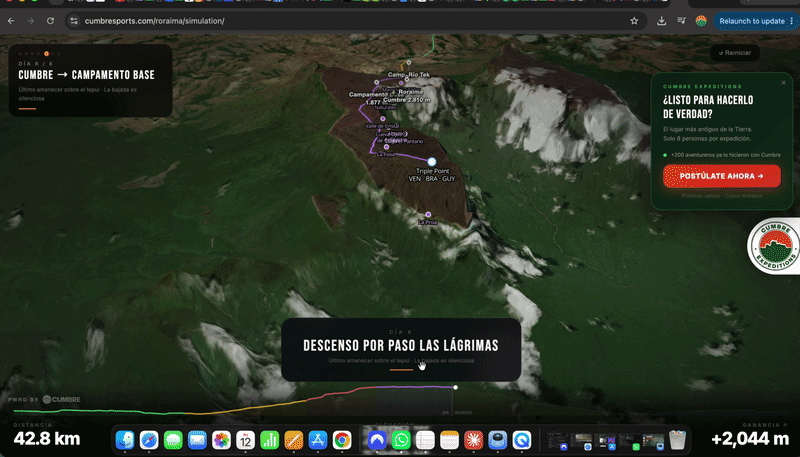Open Calendar from the dock
The width and height of the screenshot is (800, 457).
tap(245, 440)
